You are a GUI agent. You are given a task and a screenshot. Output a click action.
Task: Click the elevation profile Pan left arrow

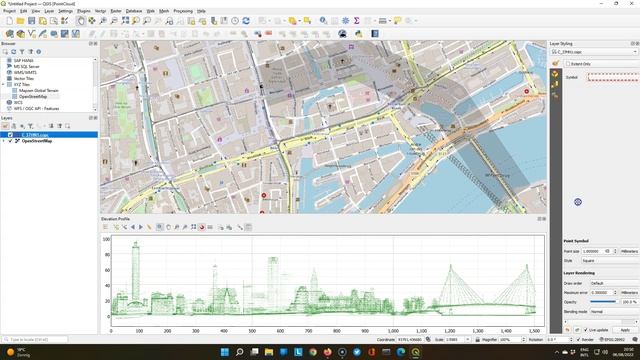tap(133, 227)
